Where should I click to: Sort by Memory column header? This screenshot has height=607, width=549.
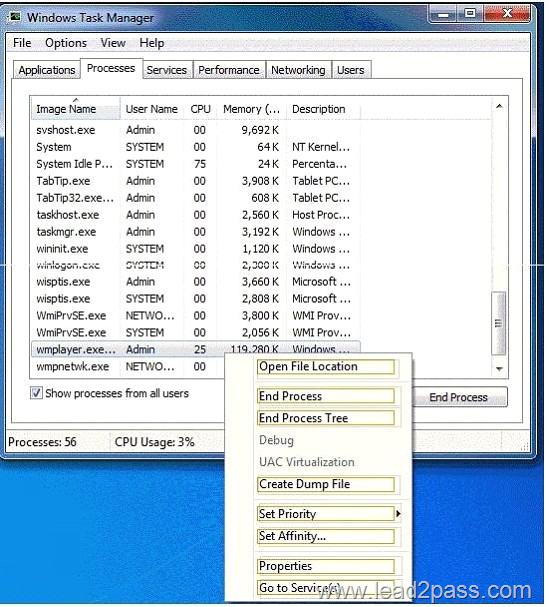[252, 109]
